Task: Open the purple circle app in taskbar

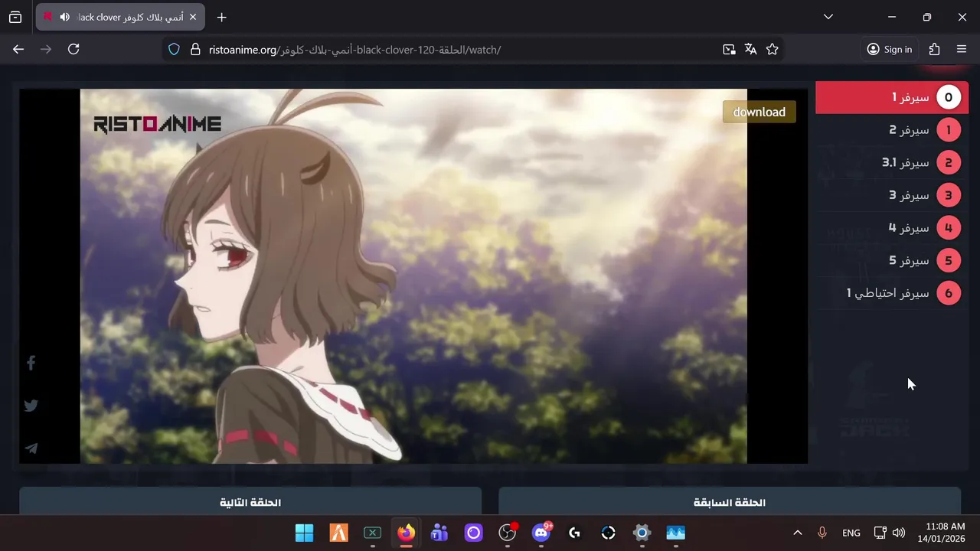Action: coord(473,533)
